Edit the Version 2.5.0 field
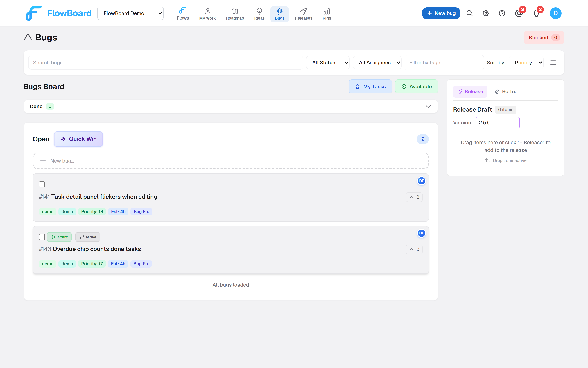 [497, 123]
